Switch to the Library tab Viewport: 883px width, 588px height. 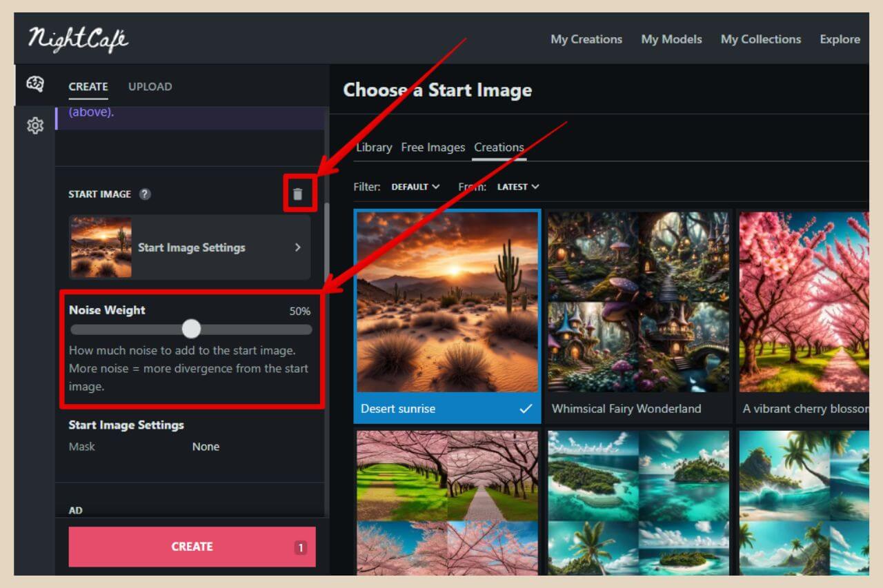pos(373,147)
